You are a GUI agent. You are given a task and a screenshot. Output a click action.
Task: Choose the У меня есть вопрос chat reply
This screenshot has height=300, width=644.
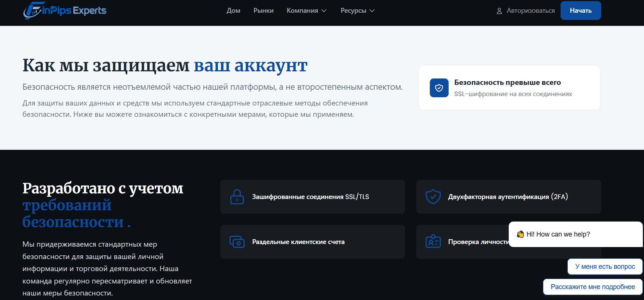(x=605, y=267)
